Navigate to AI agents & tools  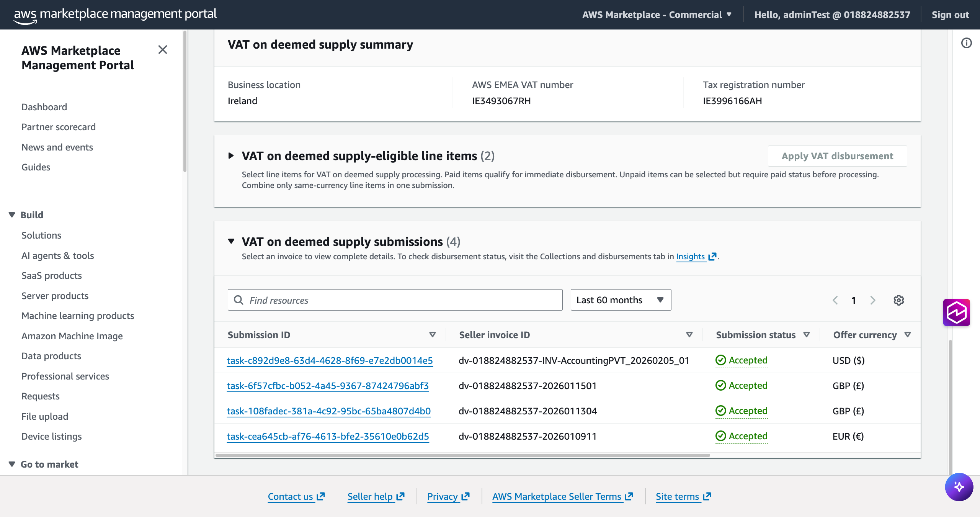(x=58, y=255)
